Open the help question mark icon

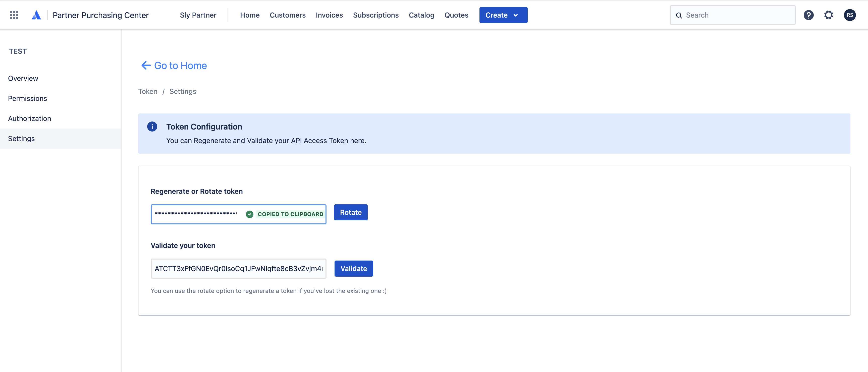pos(809,15)
